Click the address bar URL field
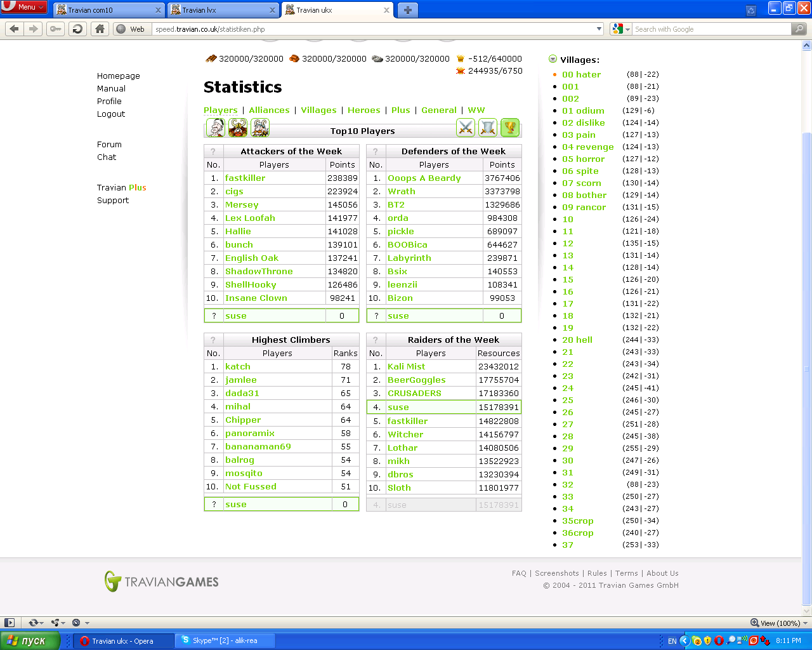Screen dimensions: 812x650 coord(374,29)
